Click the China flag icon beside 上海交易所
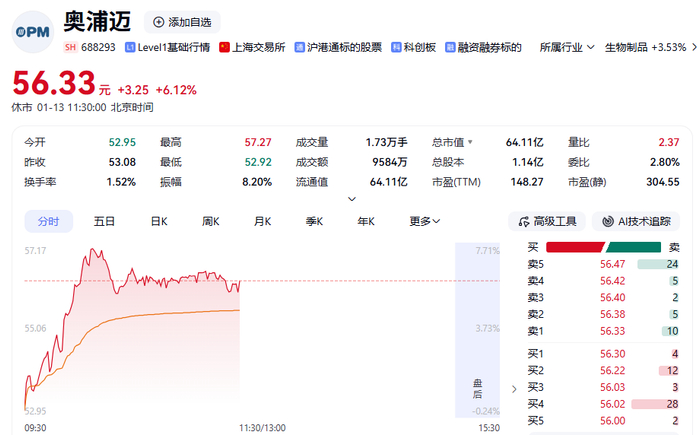The width and height of the screenshot is (700, 435). coord(224,47)
